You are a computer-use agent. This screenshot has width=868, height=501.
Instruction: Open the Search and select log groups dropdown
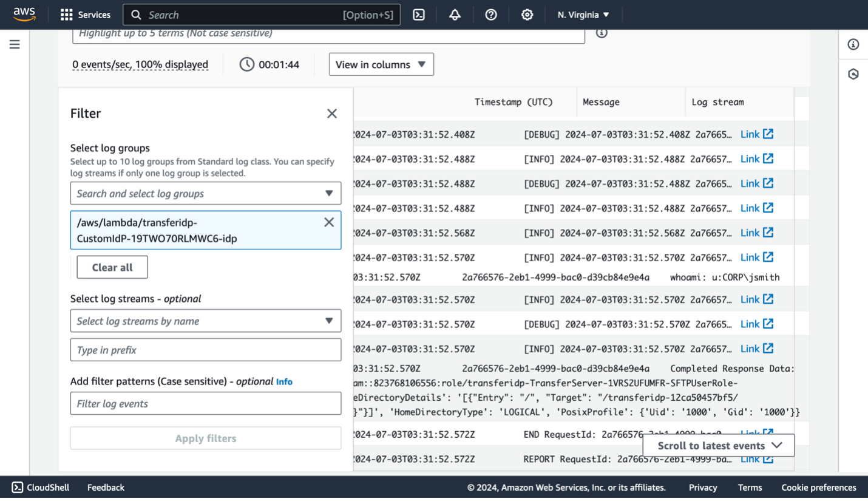[x=206, y=193]
